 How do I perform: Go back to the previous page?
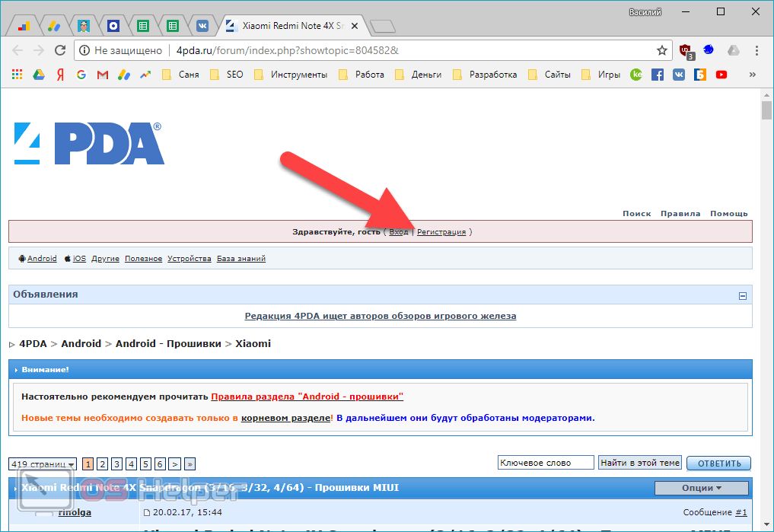click(18, 50)
